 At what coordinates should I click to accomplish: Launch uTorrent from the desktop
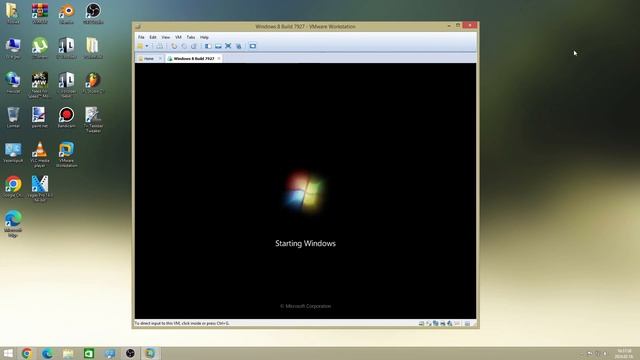(x=40, y=48)
